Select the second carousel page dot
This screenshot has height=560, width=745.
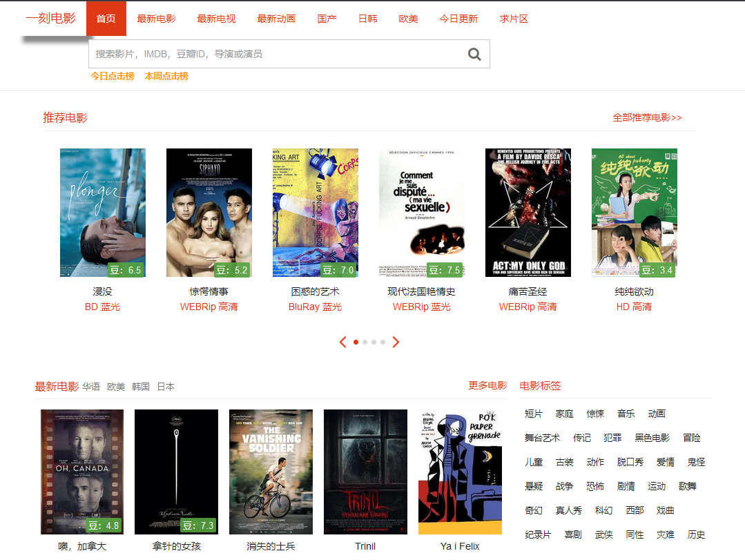(x=365, y=342)
